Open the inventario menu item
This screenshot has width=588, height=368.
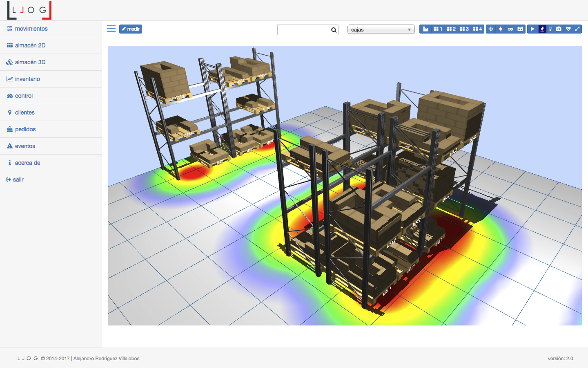(x=27, y=79)
